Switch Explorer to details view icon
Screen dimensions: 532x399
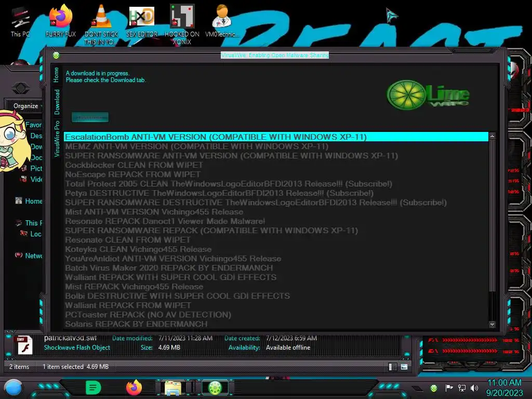(x=393, y=367)
